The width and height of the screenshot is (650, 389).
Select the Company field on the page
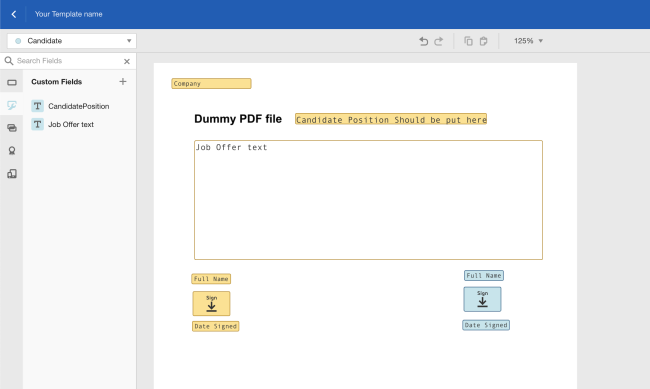[211, 83]
